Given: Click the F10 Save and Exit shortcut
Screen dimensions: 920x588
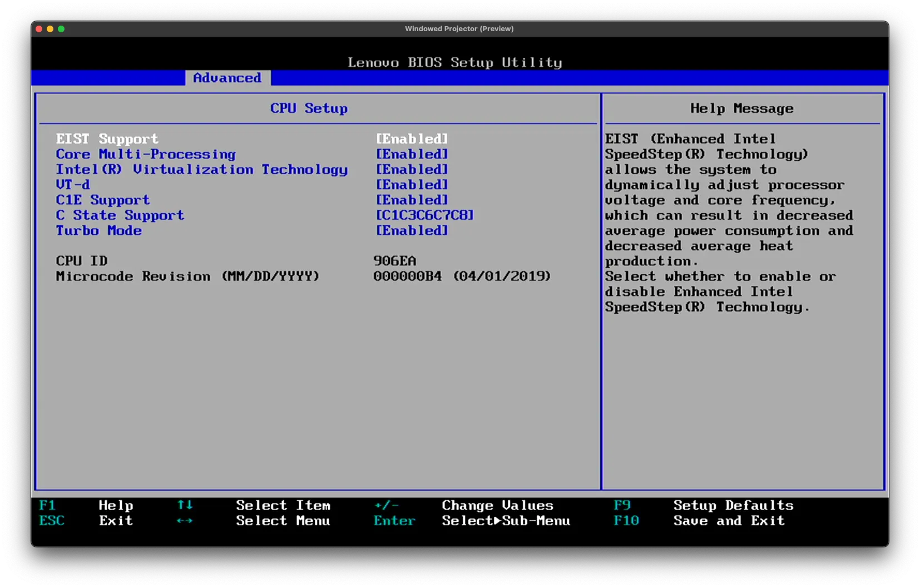Looking at the screenshot, I should 699,521.
